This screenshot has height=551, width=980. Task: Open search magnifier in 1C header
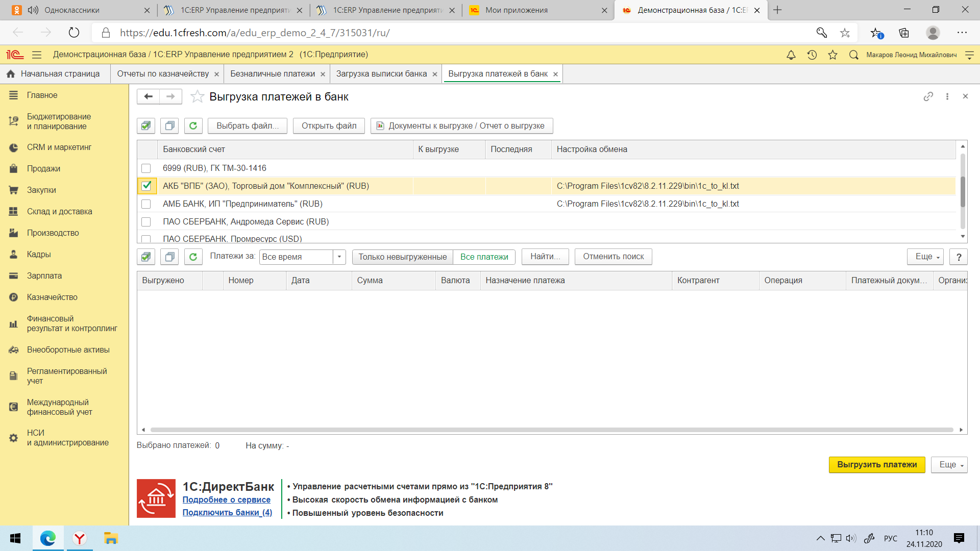tap(853, 55)
